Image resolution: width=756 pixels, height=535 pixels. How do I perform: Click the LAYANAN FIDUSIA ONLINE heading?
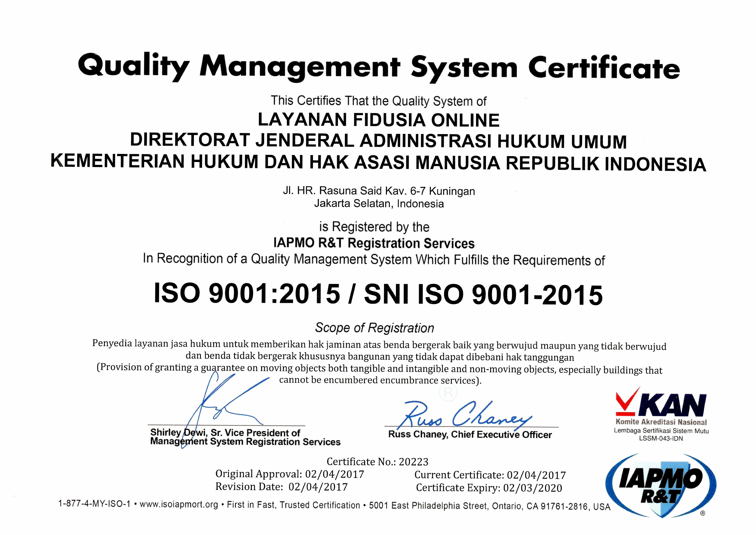pyautogui.click(x=379, y=120)
